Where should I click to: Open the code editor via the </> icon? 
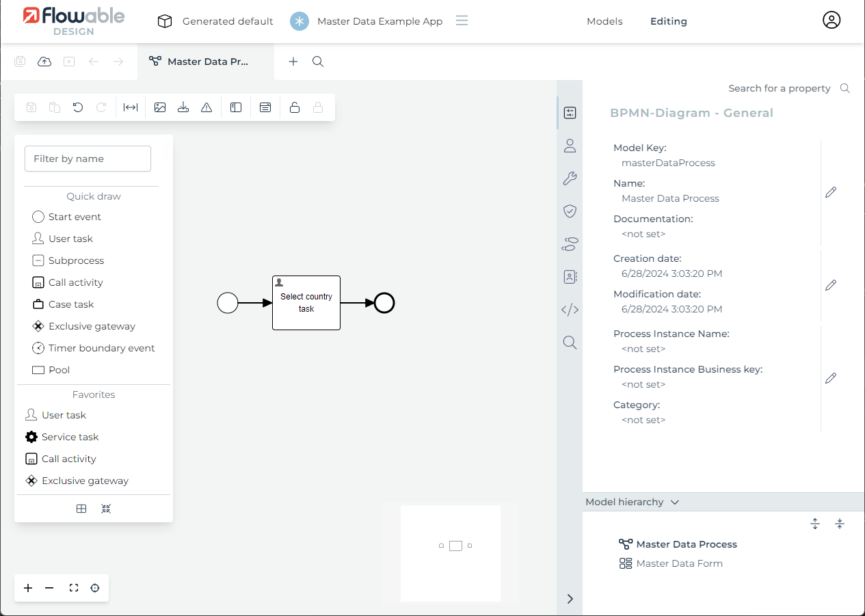(570, 310)
